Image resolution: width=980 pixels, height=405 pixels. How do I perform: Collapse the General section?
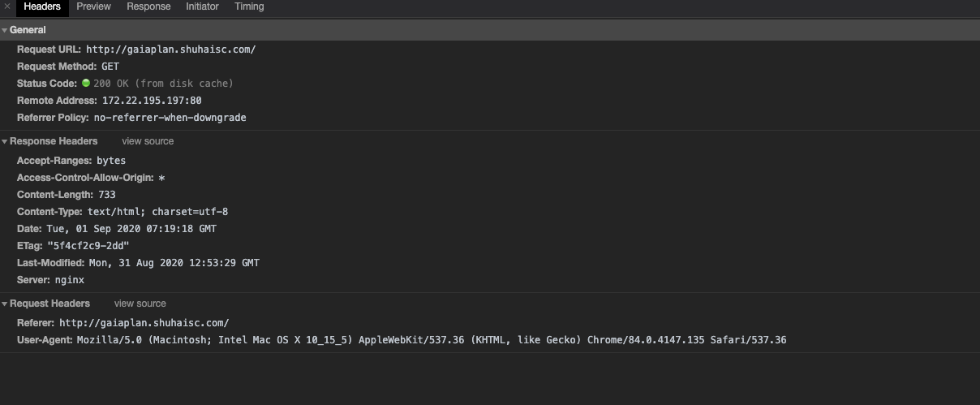point(4,30)
